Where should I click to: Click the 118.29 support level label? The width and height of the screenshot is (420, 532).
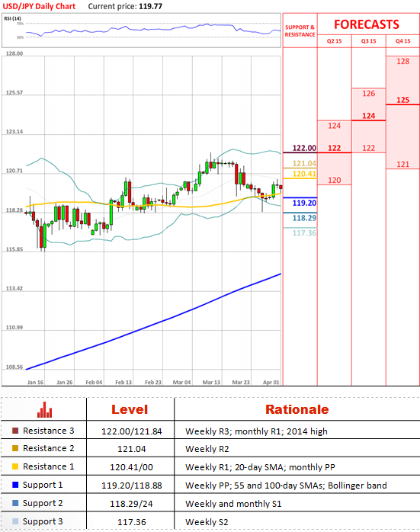tap(304, 218)
